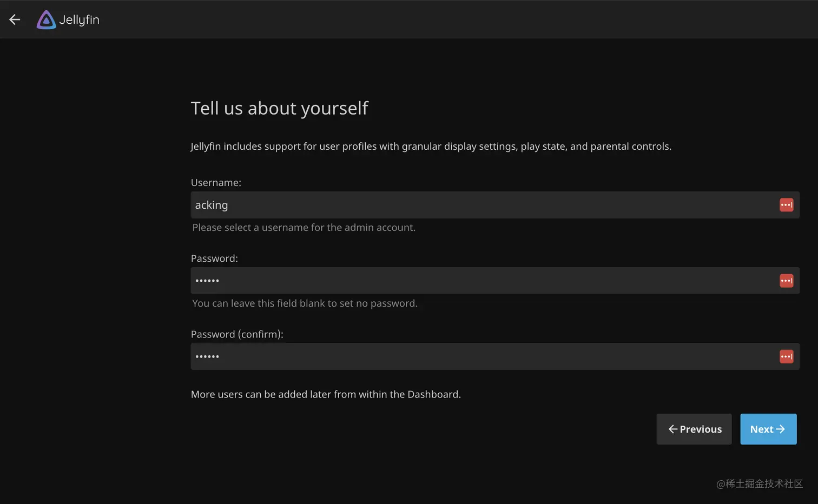Click the 'Password (confirm):' label
The width and height of the screenshot is (818, 504).
tap(237, 334)
